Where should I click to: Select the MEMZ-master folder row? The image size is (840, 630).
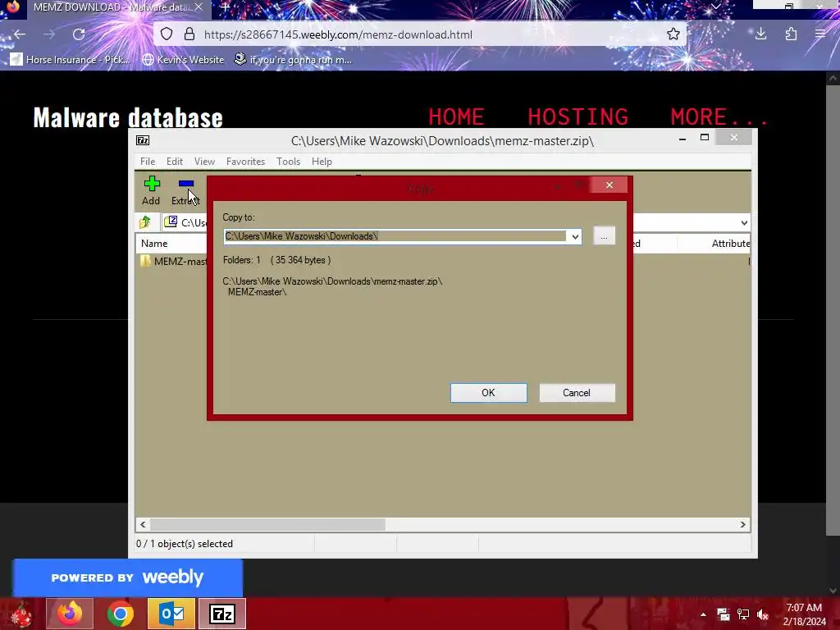(x=174, y=262)
